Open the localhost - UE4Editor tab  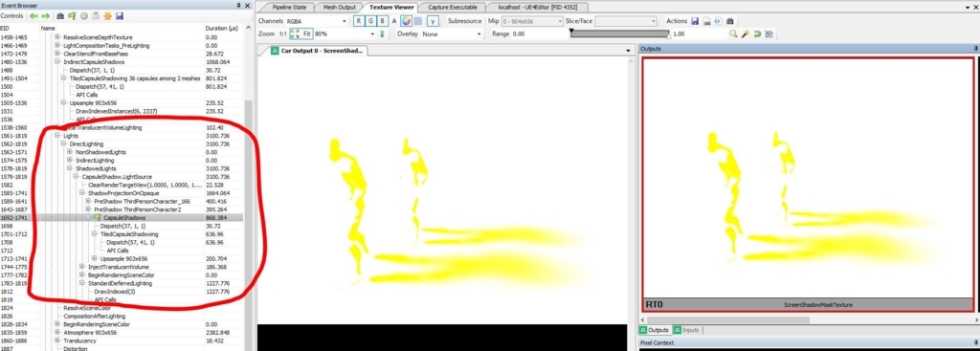(539, 7)
